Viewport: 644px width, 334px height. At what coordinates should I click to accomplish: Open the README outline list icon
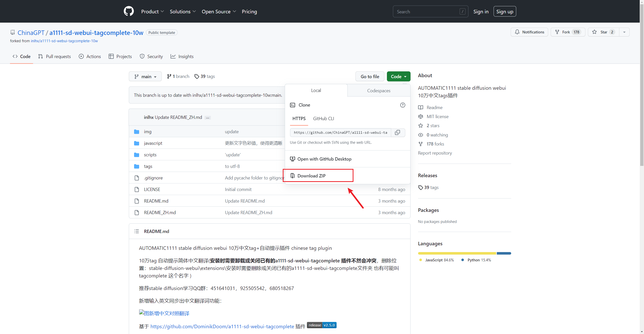[x=137, y=231]
